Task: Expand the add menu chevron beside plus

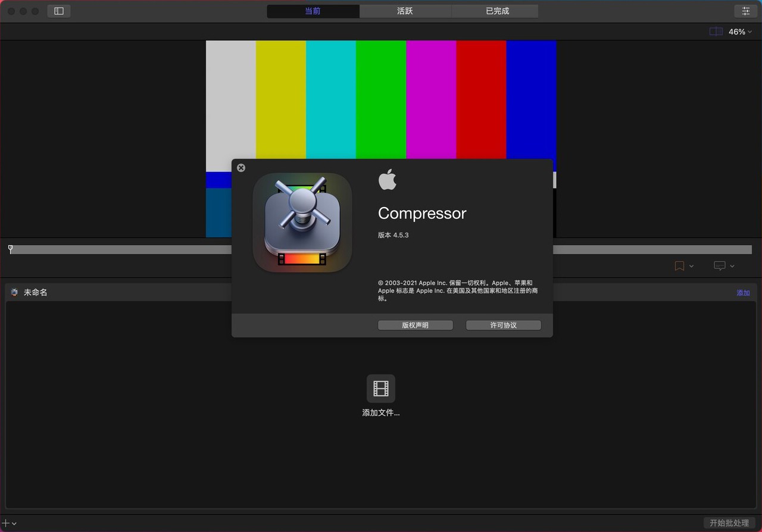Action: click(x=14, y=524)
